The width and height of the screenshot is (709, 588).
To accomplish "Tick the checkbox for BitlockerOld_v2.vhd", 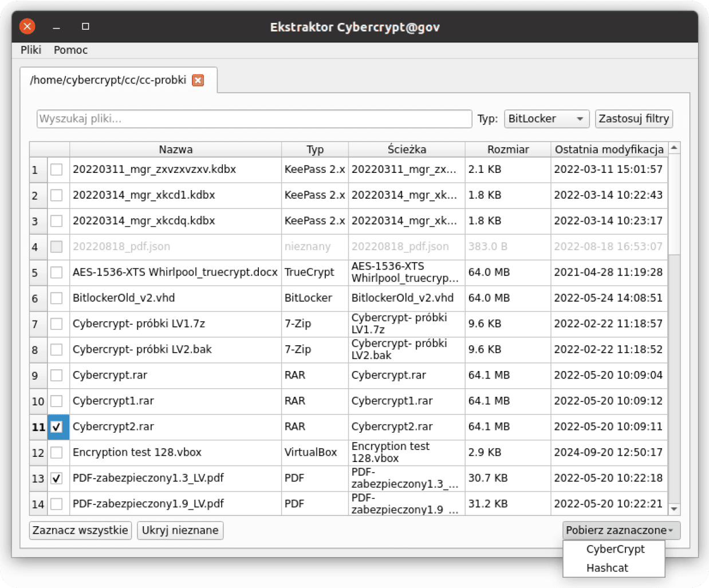I will (56, 298).
